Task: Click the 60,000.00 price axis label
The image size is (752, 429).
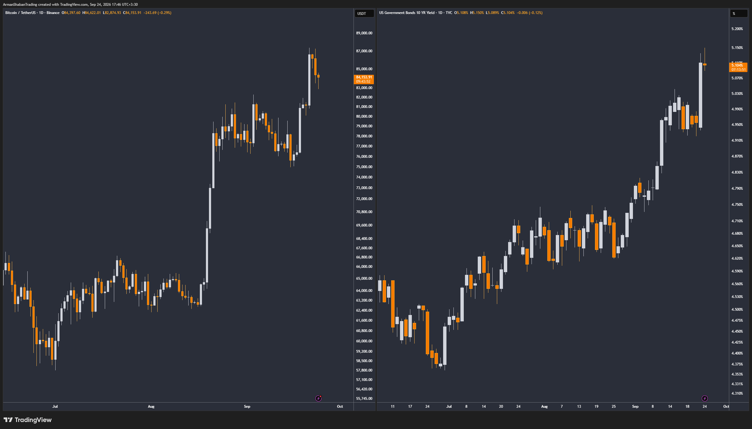Action: click(364, 341)
